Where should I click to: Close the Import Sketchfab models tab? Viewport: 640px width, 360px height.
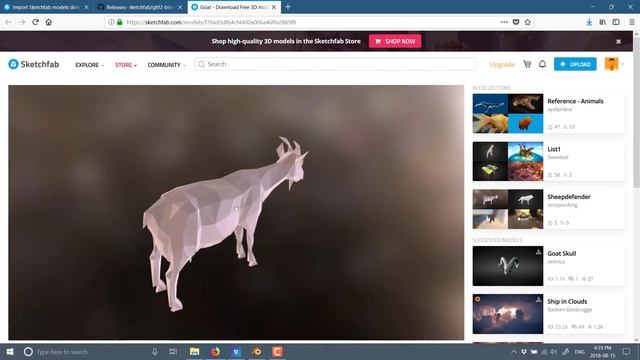tap(86, 7)
